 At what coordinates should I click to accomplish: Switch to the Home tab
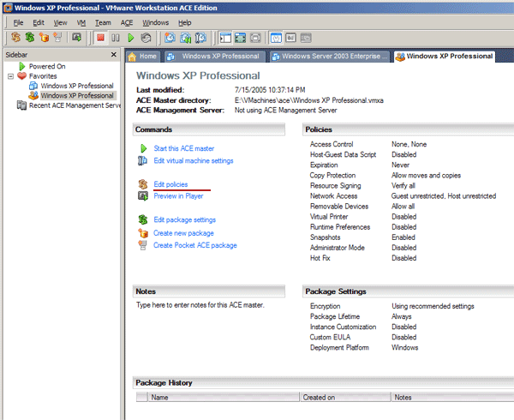click(x=143, y=57)
